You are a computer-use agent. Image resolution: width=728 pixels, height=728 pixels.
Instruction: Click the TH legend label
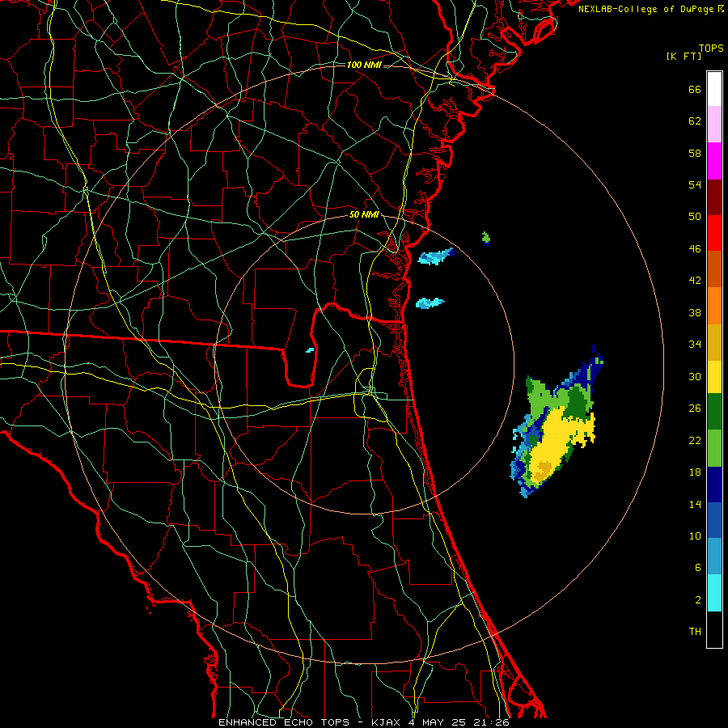pos(695,631)
